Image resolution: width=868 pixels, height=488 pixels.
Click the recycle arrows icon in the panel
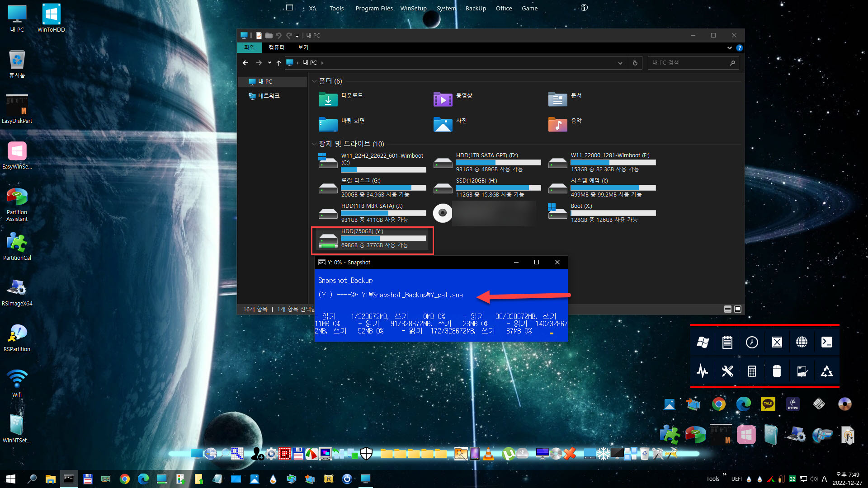click(x=826, y=371)
